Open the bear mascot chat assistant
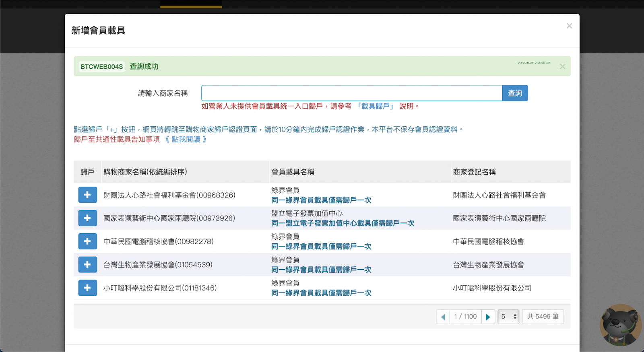 (x=620, y=325)
